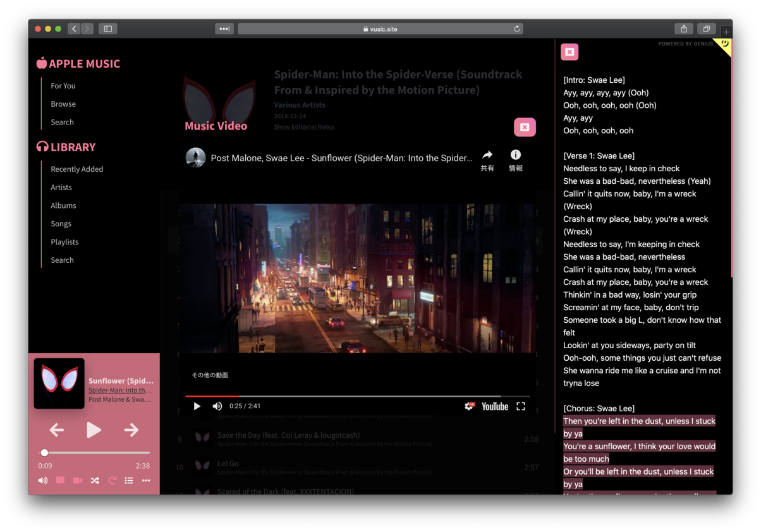Skip to previous track with left arrow
Screen dimensions: 761x532
coord(57,430)
